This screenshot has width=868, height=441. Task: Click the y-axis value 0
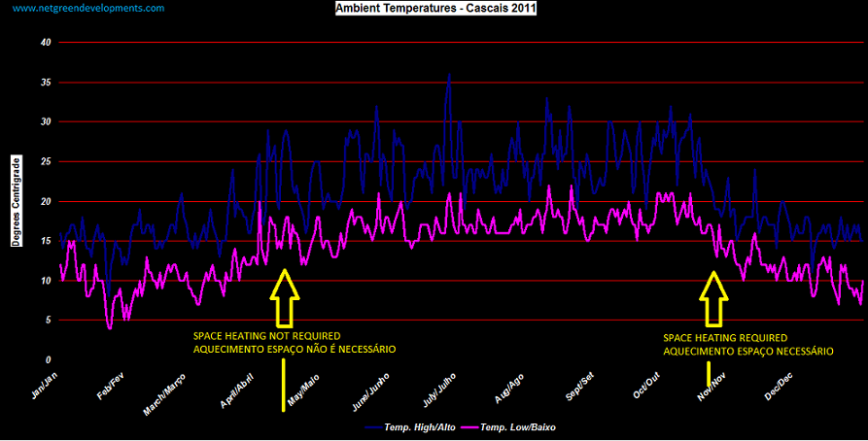coord(49,360)
